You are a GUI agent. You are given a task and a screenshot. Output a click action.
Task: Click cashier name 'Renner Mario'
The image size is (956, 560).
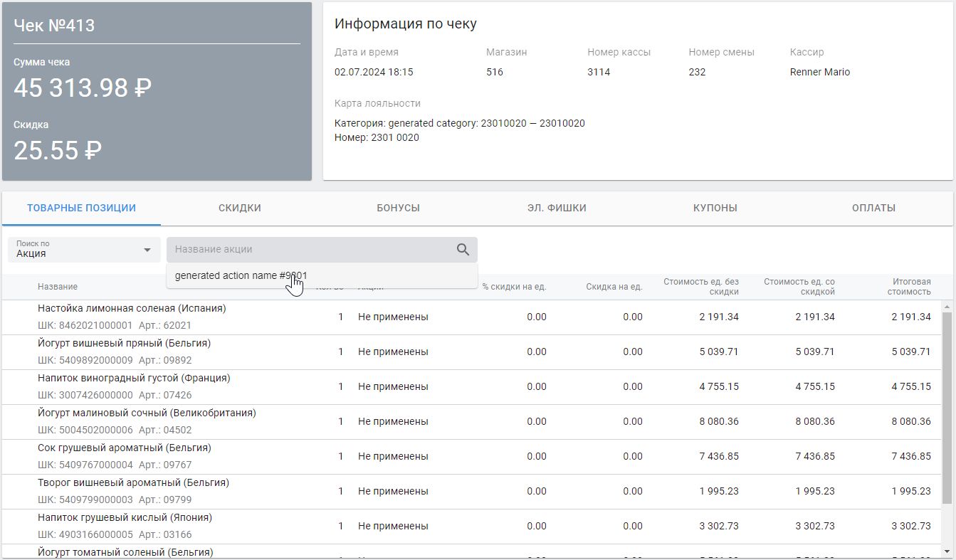coord(820,72)
